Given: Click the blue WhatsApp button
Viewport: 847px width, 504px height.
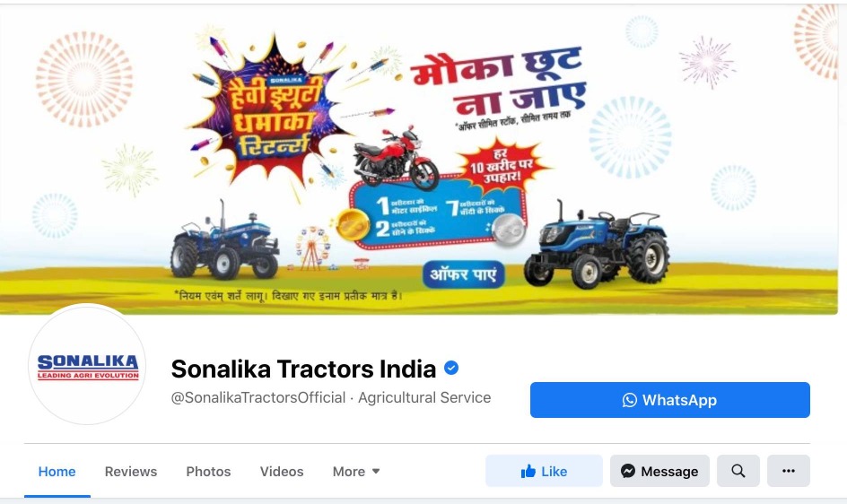Looking at the screenshot, I should [x=670, y=400].
